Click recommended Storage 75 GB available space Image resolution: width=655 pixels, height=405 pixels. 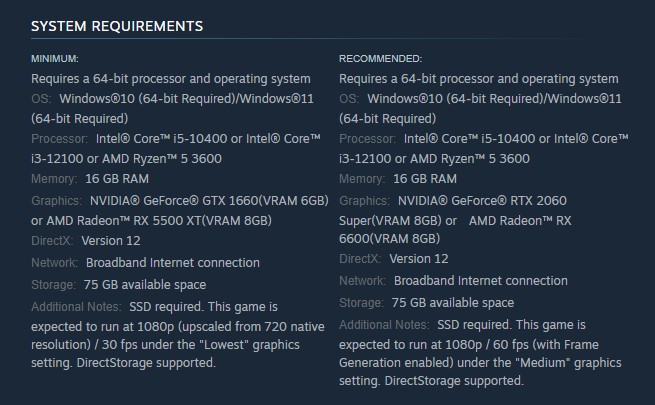click(x=453, y=303)
